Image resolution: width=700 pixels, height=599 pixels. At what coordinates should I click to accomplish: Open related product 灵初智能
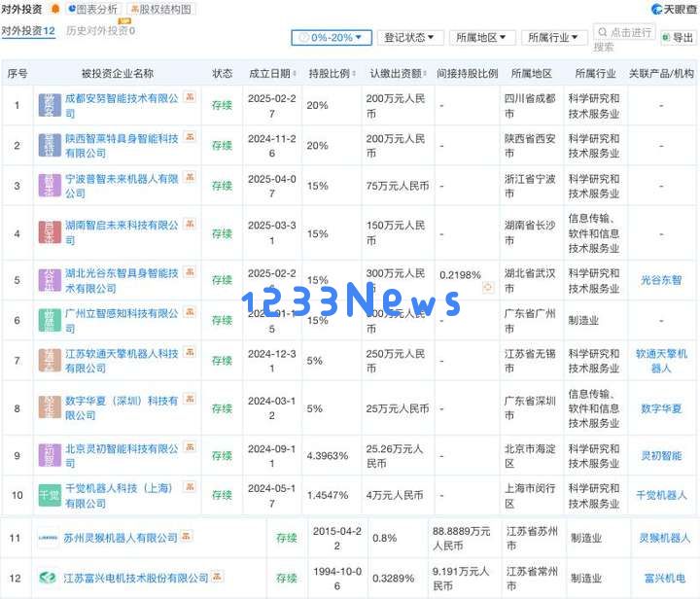pos(661,456)
